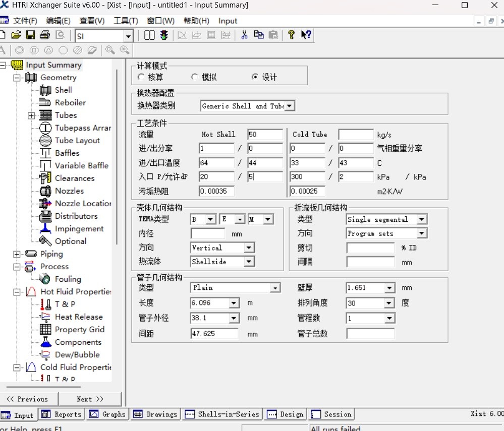Screen dimensions: 504x431
Task: Select the 核算 radio button
Action: 141,77
